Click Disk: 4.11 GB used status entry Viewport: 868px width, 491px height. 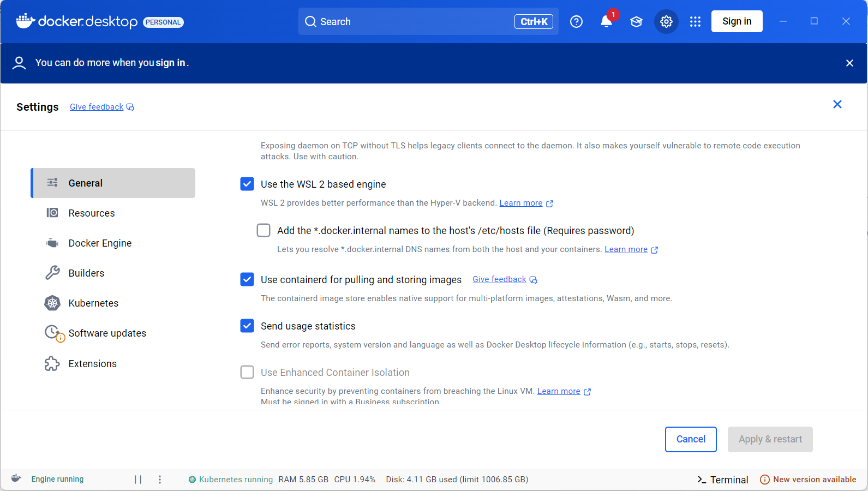(x=457, y=480)
